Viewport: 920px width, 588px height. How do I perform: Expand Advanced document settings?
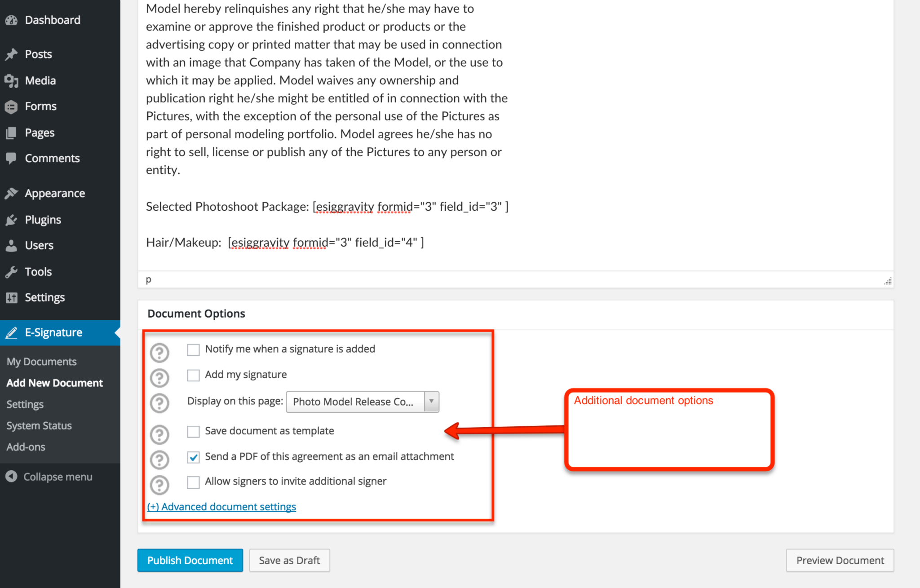pyautogui.click(x=222, y=506)
